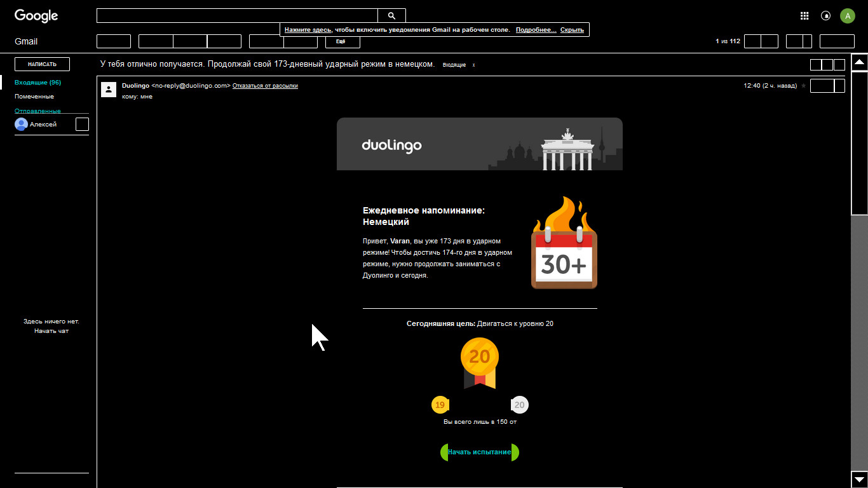Viewport: 868px width, 488px height.
Task: Click the 1 из 112 counter
Action: [x=728, y=41]
